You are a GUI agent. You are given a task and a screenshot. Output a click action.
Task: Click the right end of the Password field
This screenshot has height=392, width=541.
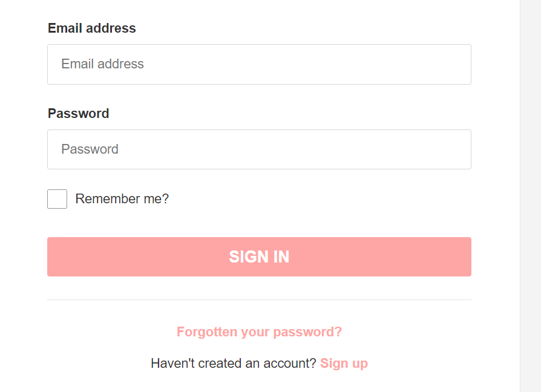(x=454, y=149)
